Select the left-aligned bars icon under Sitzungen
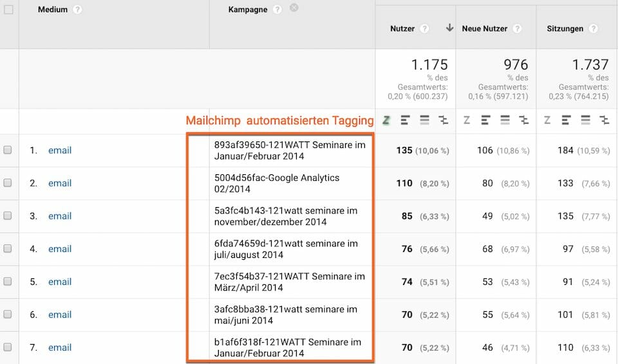The width and height of the screenshot is (618, 364). point(566,120)
